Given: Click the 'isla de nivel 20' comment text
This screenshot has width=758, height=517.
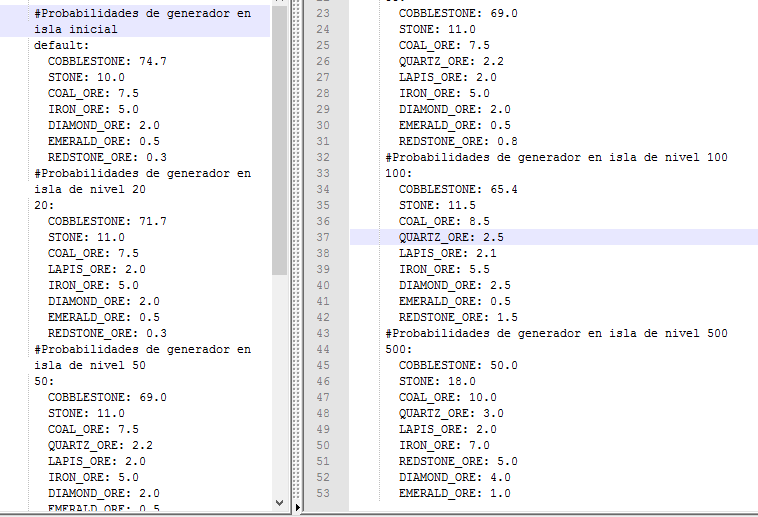Looking at the screenshot, I should click(89, 189).
